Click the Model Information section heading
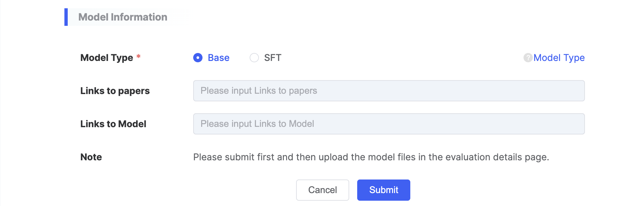The height and width of the screenshot is (206, 644). pyautogui.click(x=122, y=17)
